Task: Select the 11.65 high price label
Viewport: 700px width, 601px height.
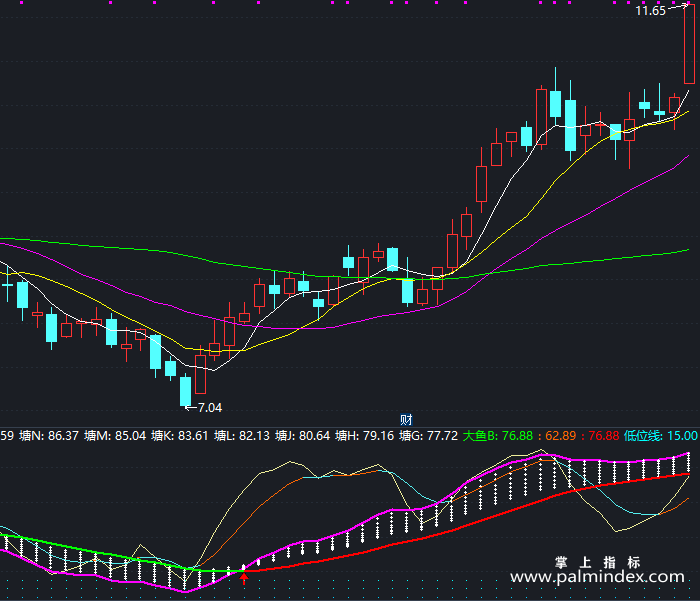Action: pos(650,11)
